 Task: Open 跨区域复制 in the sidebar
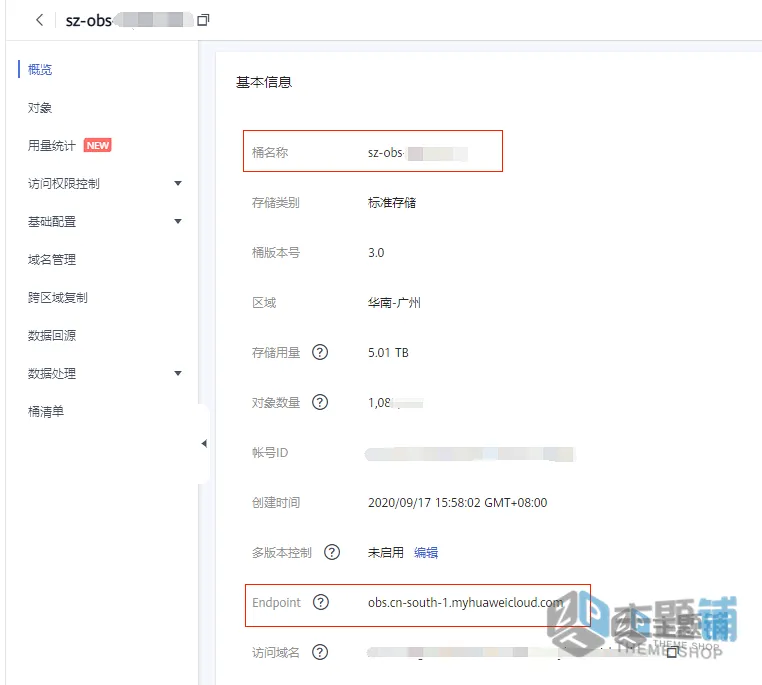tap(58, 297)
